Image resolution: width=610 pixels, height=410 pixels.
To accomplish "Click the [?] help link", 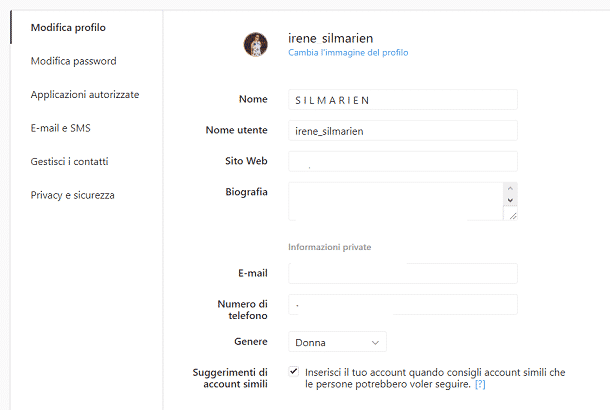I will point(480,384).
